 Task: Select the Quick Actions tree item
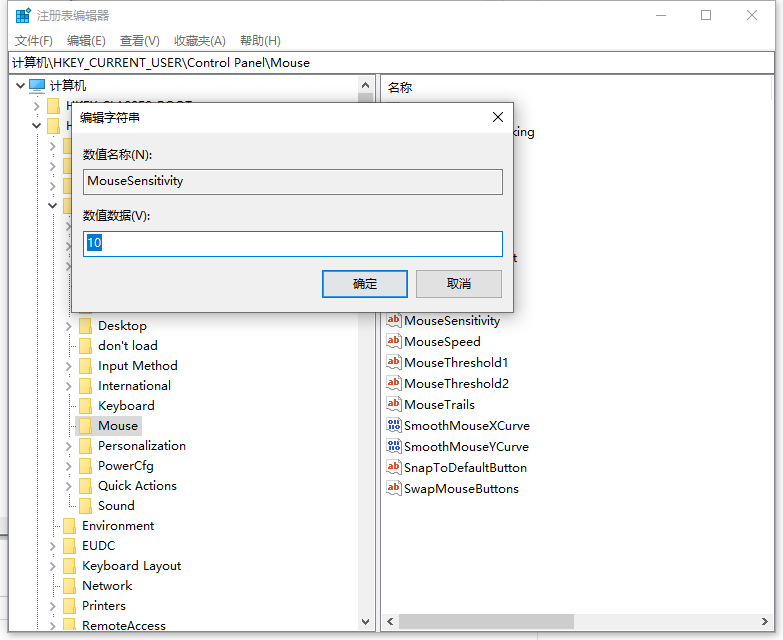[x=137, y=486]
